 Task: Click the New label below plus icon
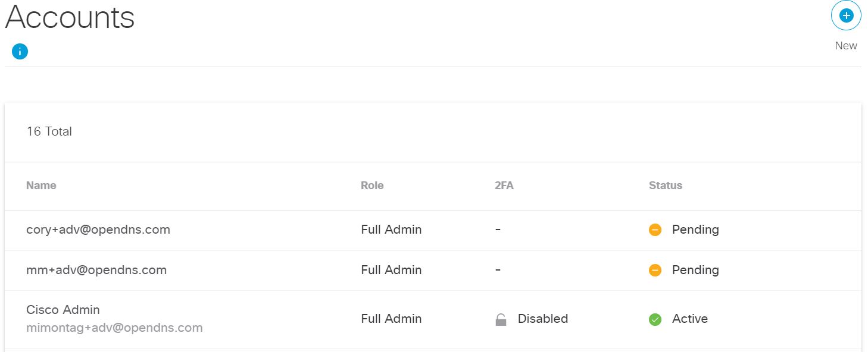tap(846, 46)
